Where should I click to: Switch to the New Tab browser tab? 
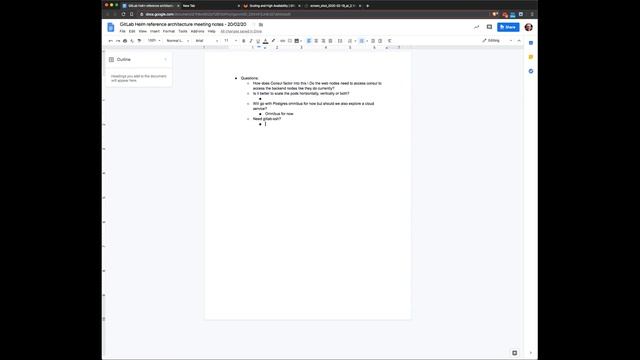pyautogui.click(x=210, y=6)
